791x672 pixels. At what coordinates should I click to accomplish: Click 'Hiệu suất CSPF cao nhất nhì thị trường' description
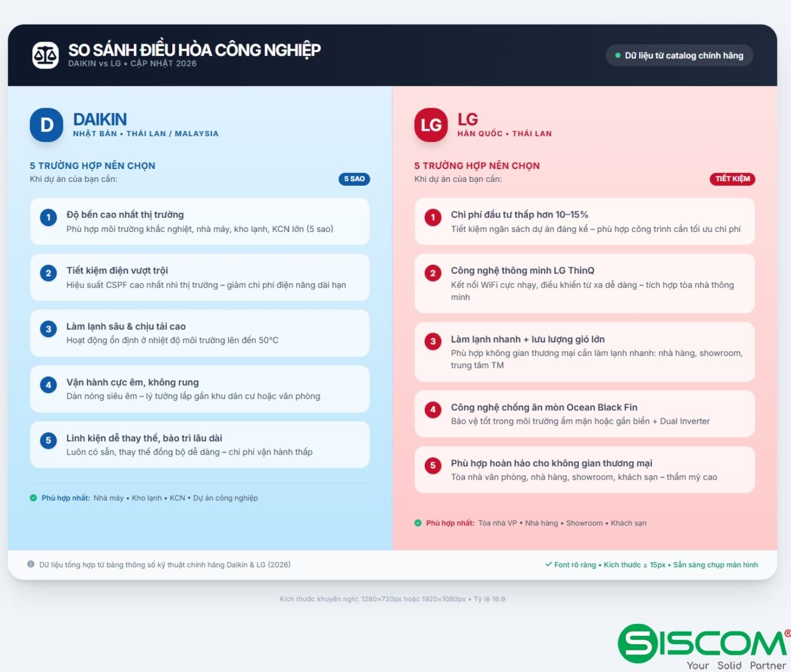206,285
